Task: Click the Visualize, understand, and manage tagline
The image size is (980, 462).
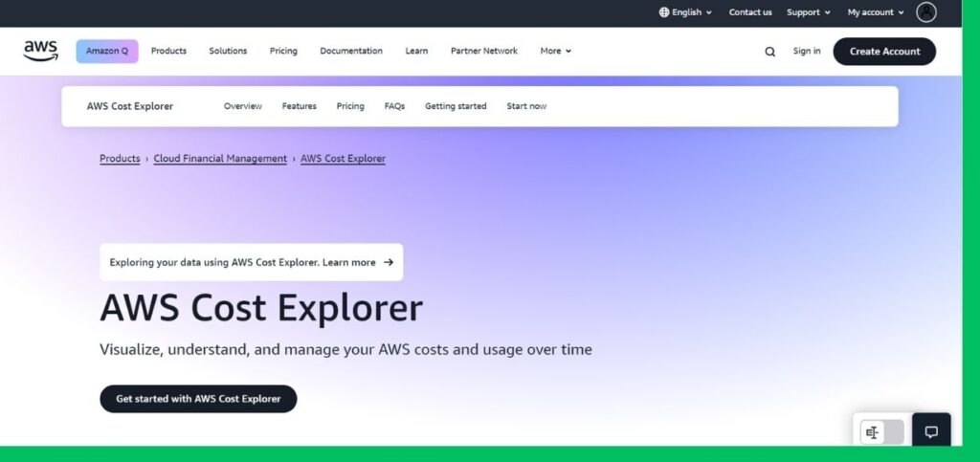Action: pos(345,350)
